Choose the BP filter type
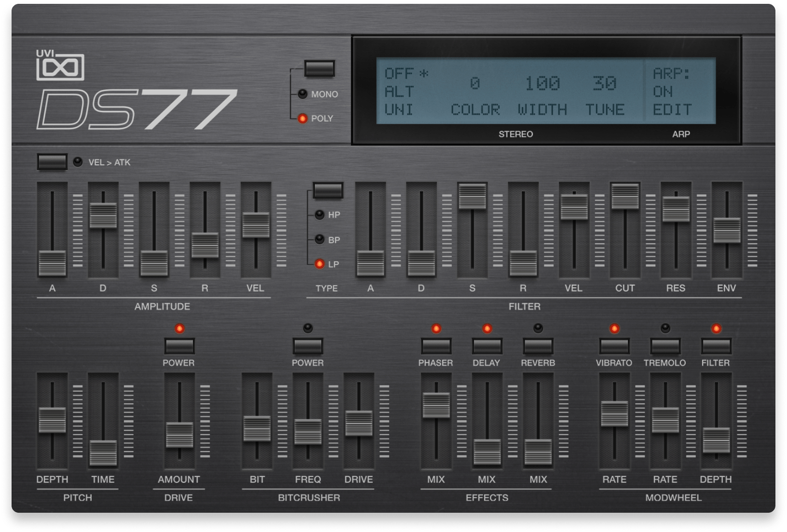 [319, 239]
